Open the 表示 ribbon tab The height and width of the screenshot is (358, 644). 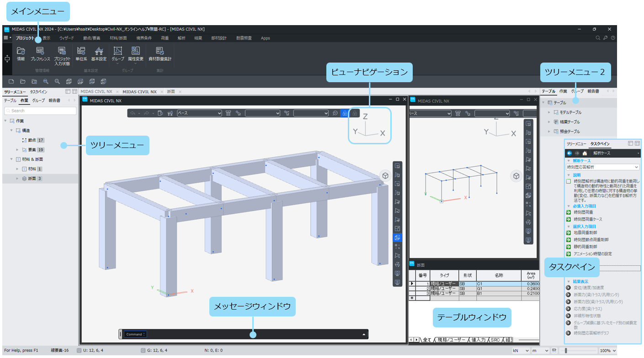(47, 38)
